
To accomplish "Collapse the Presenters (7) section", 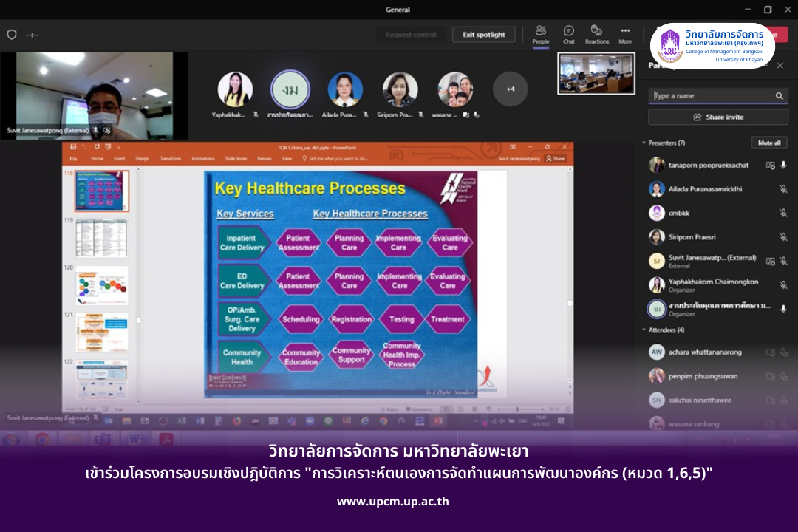I will 644,143.
